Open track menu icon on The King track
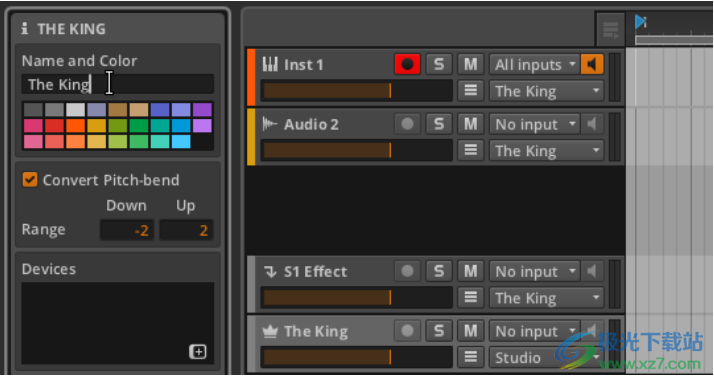This screenshot has height=380, width=714. tap(470, 357)
